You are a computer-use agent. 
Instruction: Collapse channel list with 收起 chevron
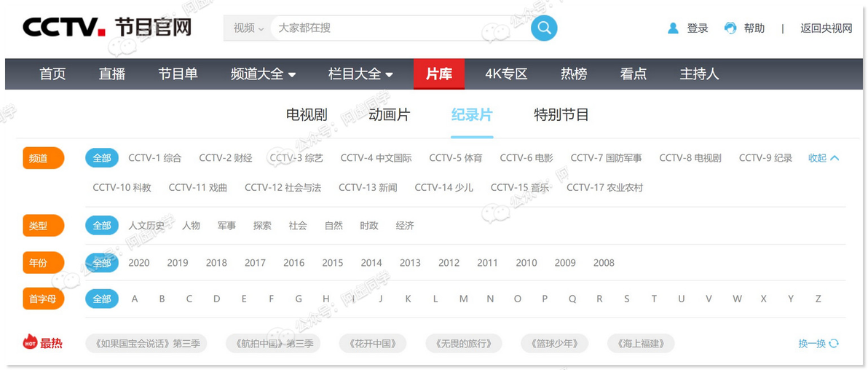point(835,158)
